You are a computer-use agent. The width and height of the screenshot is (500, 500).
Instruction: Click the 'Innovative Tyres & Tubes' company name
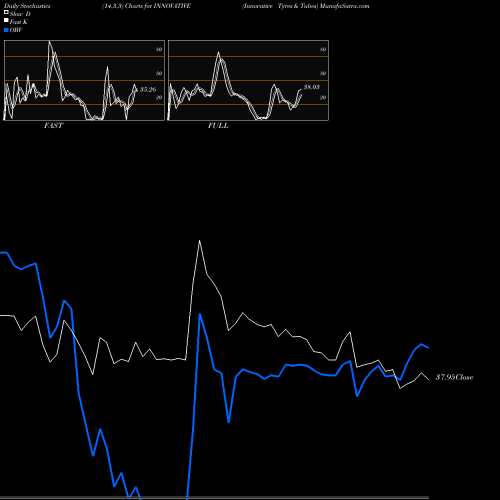point(280,6)
